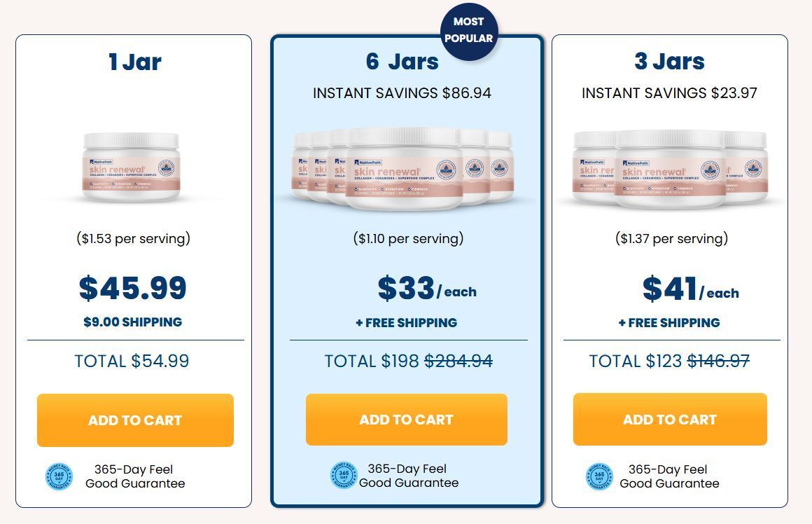Click the three jars product image

point(670,169)
